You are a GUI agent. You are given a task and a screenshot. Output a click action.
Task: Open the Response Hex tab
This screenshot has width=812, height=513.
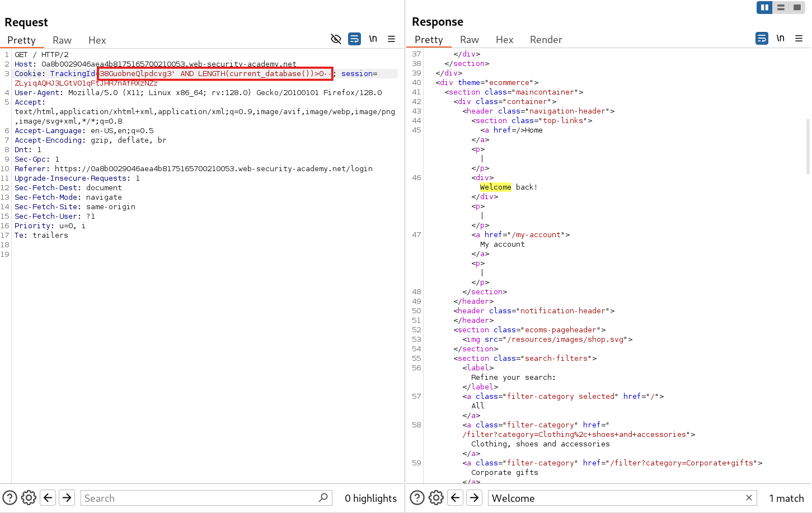tap(504, 40)
